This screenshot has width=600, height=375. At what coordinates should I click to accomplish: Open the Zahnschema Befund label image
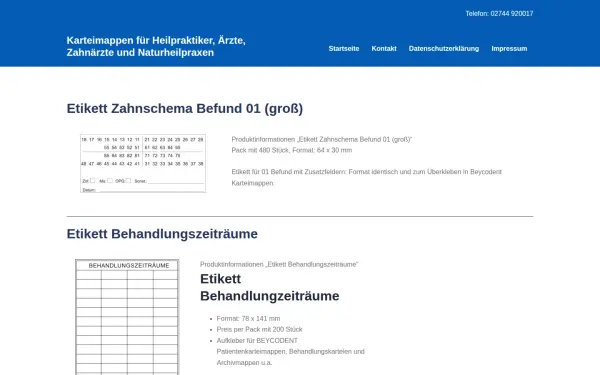tap(143, 163)
